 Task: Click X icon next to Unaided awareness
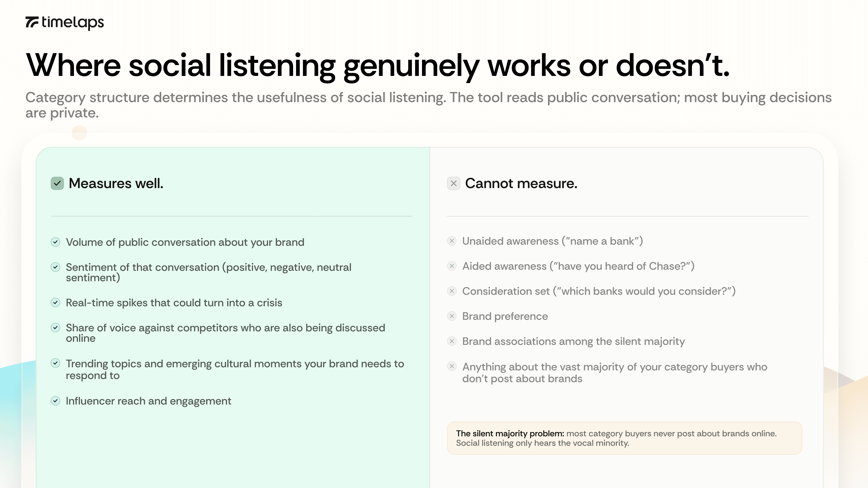click(452, 241)
